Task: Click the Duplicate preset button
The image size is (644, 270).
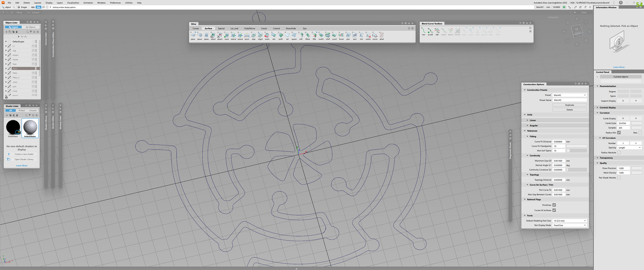Action: coord(570,105)
